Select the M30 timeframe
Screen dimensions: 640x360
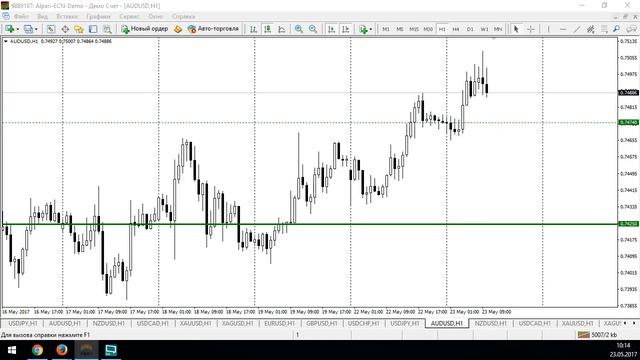(x=428, y=29)
